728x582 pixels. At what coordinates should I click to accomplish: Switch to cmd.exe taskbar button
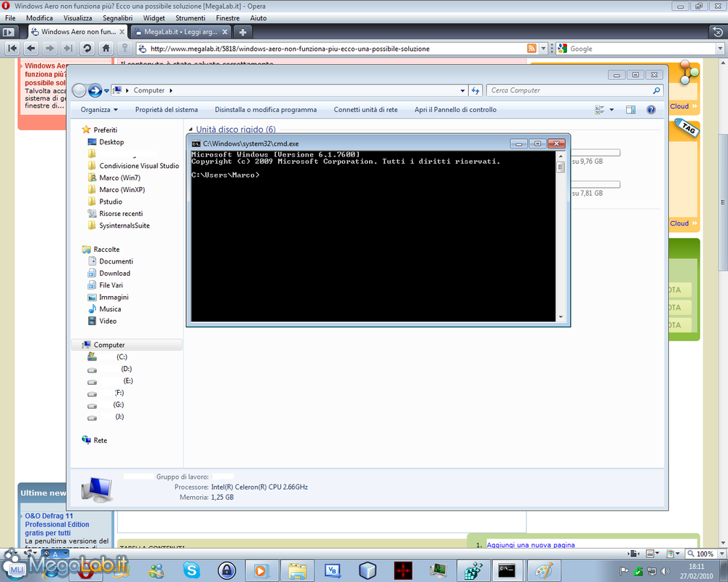coord(508,570)
